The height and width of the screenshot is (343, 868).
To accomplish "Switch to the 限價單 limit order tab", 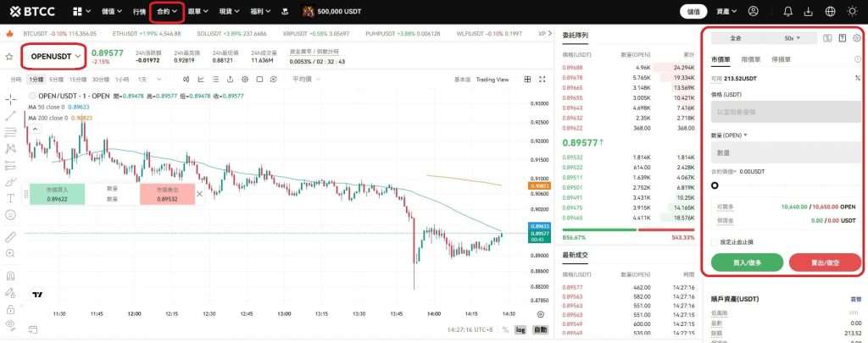I will pyautogui.click(x=750, y=60).
